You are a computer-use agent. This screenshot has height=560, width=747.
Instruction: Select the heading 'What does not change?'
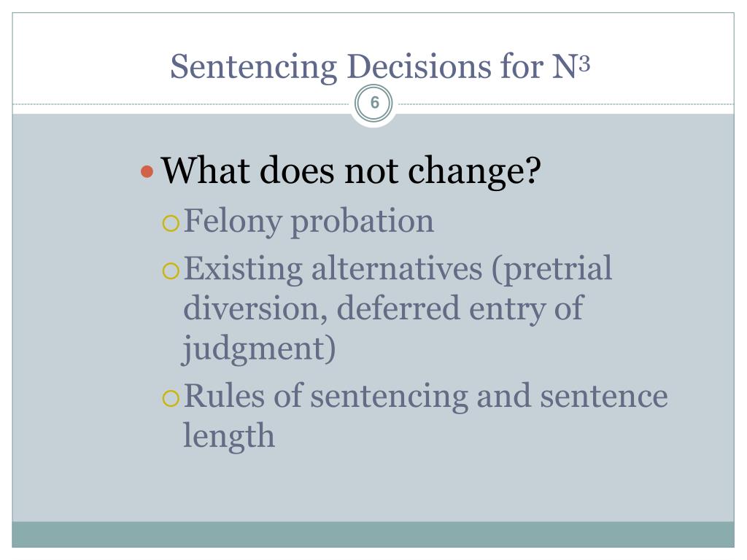[351, 171]
